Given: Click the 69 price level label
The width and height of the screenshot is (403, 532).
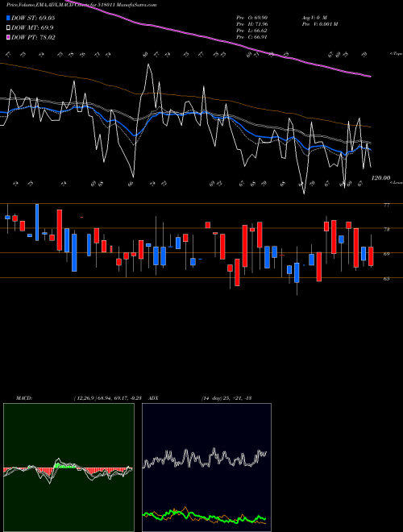Looking at the screenshot, I should click(x=386, y=254).
